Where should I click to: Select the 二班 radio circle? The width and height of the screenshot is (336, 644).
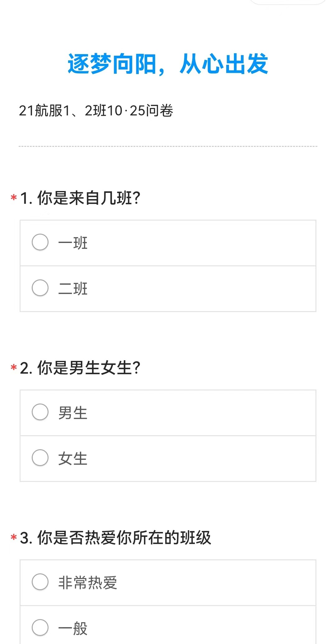point(40,288)
